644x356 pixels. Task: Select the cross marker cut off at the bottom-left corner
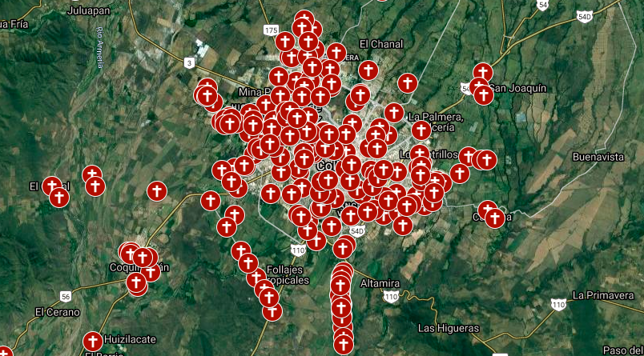(x=4, y=354)
